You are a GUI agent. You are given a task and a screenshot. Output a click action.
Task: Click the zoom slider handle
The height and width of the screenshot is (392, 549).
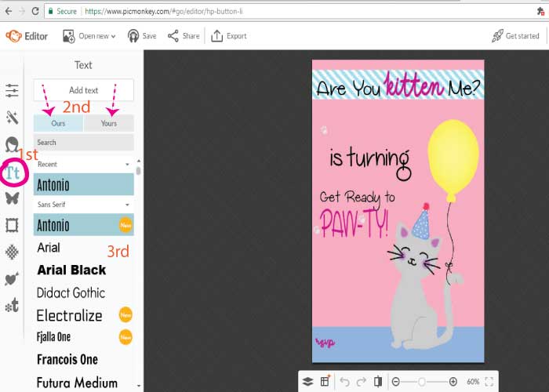[422, 382]
